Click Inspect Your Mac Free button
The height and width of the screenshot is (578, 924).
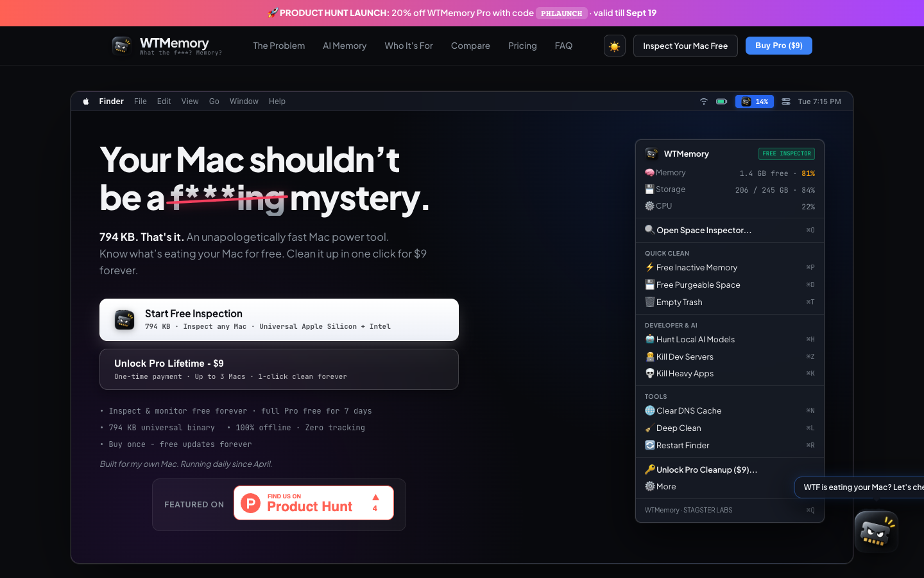685,46
